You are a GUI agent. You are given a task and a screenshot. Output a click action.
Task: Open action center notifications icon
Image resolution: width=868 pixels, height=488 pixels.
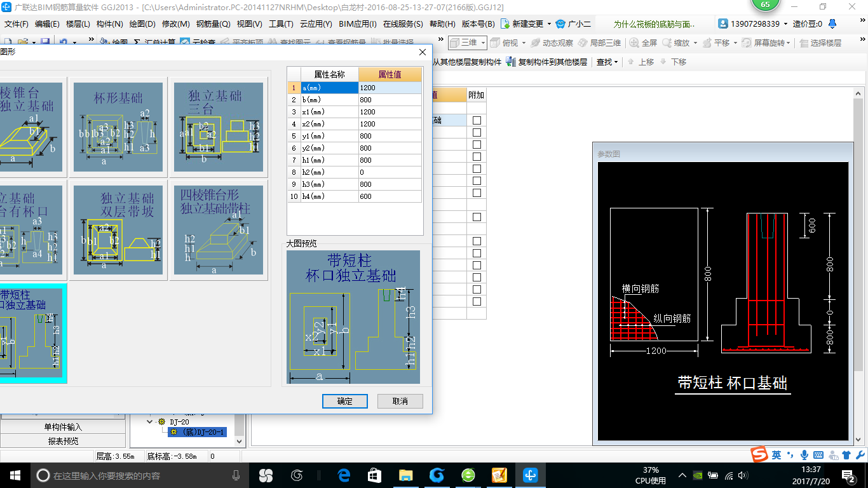click(848, 475)
